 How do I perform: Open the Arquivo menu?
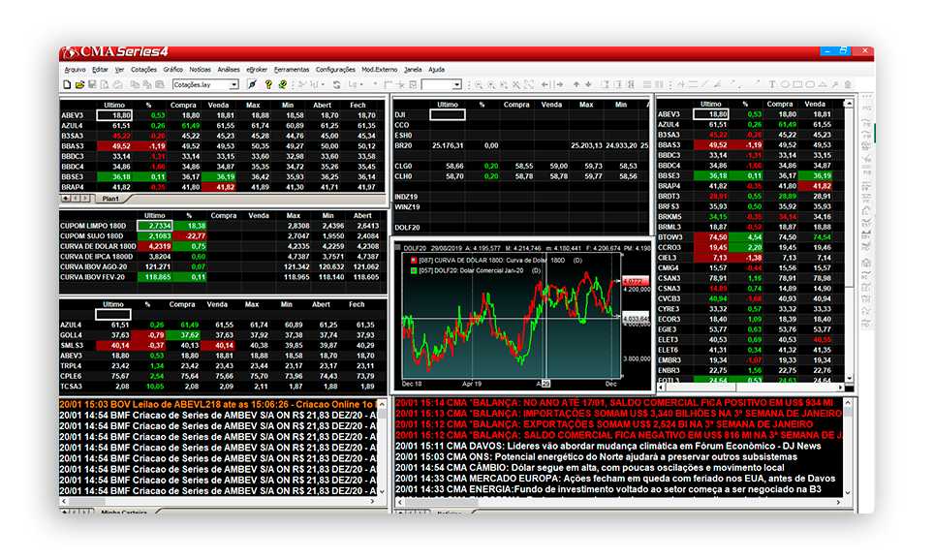(75, 70)
